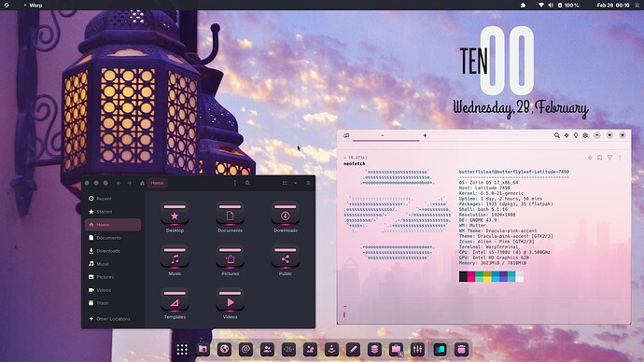Open the clock Feb 28 in top bar
The image size is (644, 362).
tap(613, 6)
